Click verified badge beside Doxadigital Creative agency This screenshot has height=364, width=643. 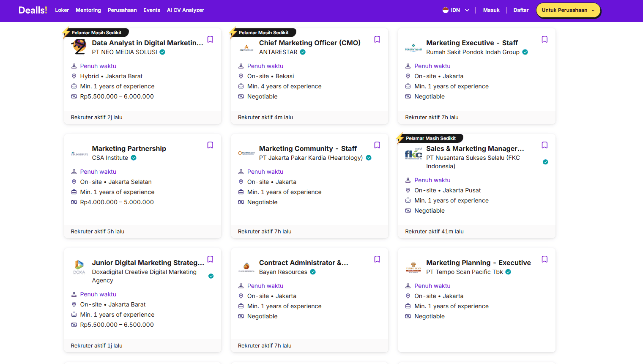[211, 276]
